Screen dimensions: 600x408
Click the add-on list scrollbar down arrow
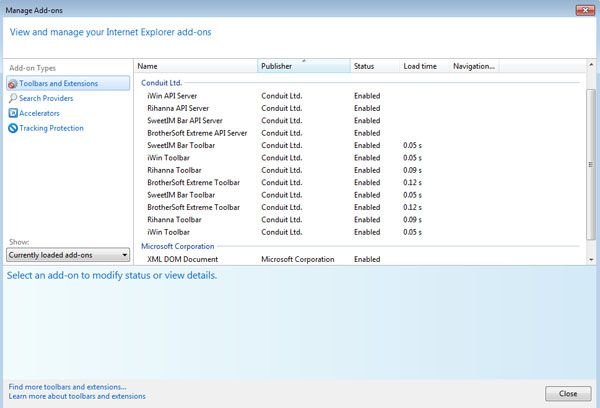point(591,259)
